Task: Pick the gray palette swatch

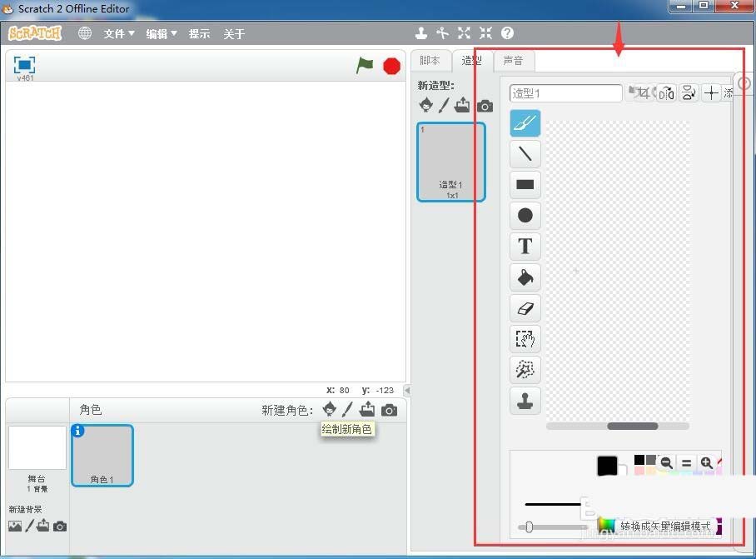Action: (650, 460)
